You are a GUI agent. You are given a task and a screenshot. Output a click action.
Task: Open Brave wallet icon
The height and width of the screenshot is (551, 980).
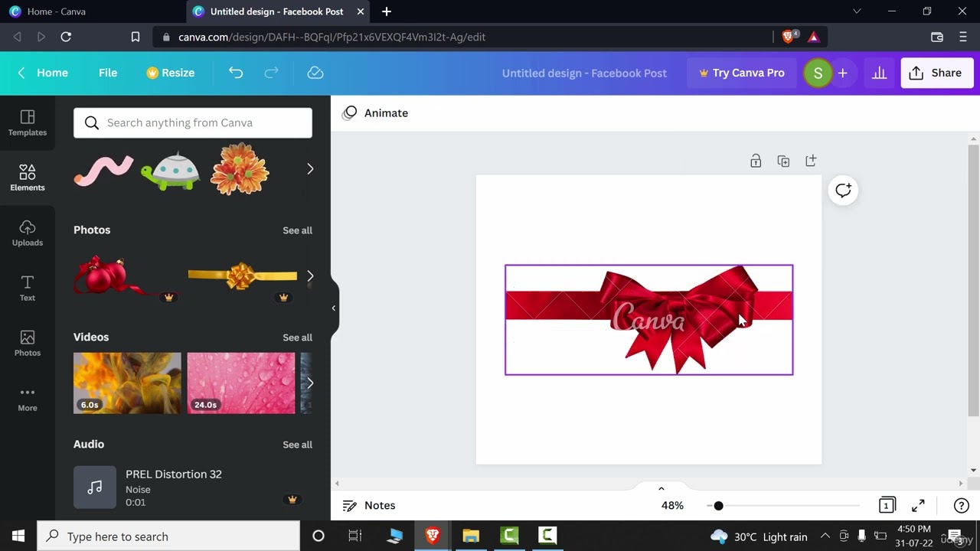pos(937,37)
